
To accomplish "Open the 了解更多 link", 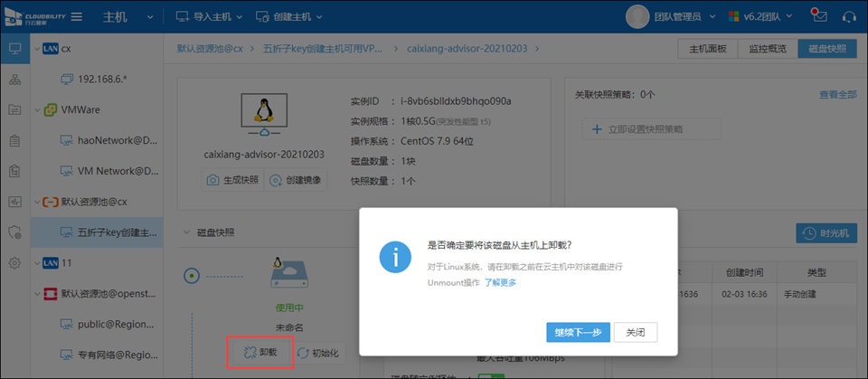I will point(500,282).
